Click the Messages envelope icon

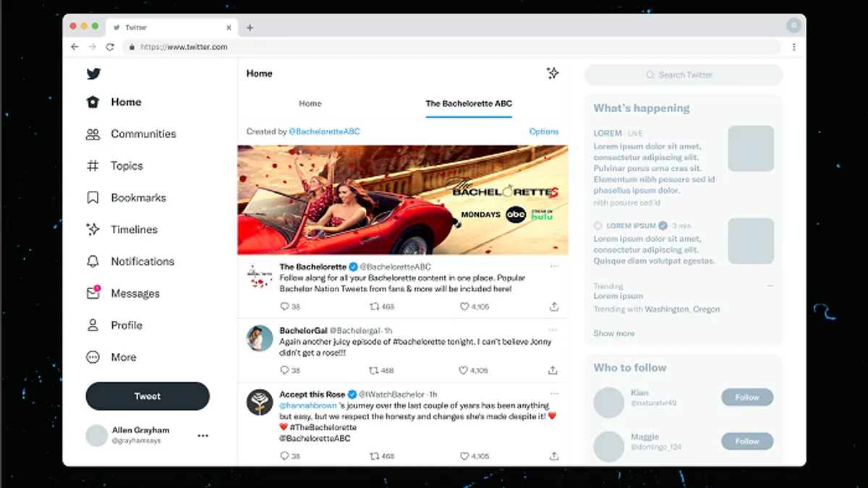coord(93,293)
